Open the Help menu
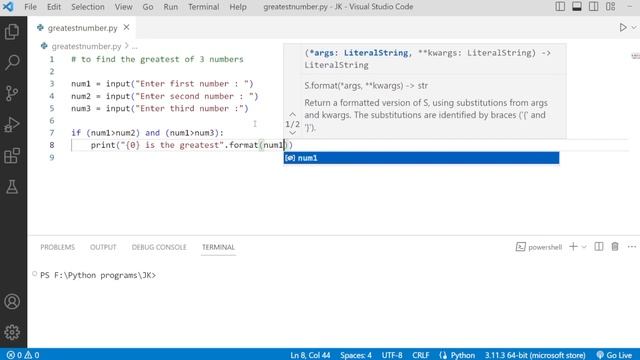 coord(238,7)
